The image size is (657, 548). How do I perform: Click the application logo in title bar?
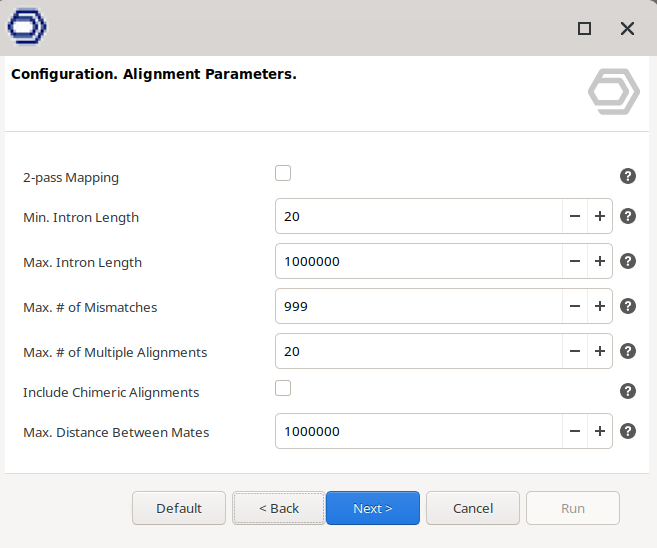[27, 26]
